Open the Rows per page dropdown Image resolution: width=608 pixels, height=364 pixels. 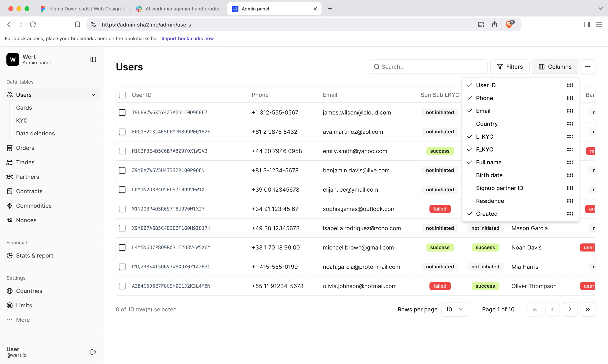(x=455, y=309)
